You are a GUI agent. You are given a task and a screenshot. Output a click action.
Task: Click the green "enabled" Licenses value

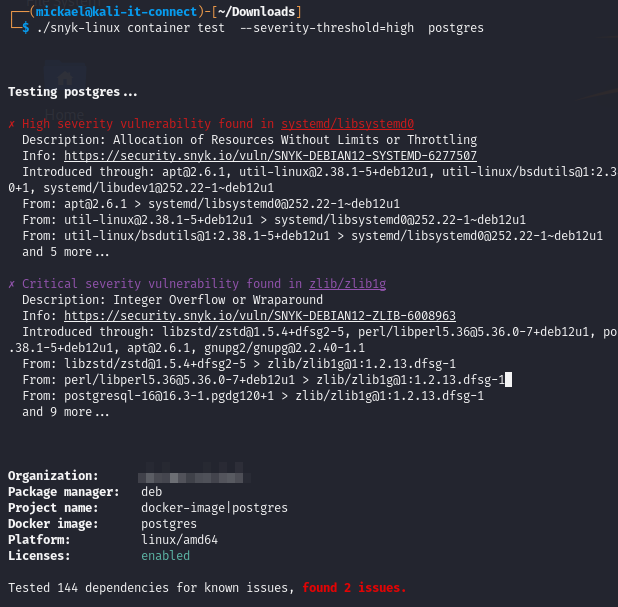[x=165, y=555]
